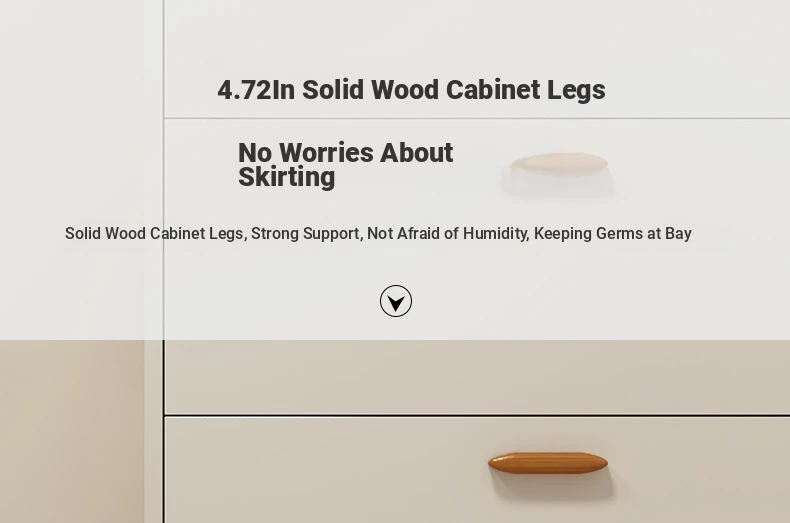The image size is (790, 523).
Task: Click the "Not Afraid of Humidity" phrase
Action: click(446, 233)
